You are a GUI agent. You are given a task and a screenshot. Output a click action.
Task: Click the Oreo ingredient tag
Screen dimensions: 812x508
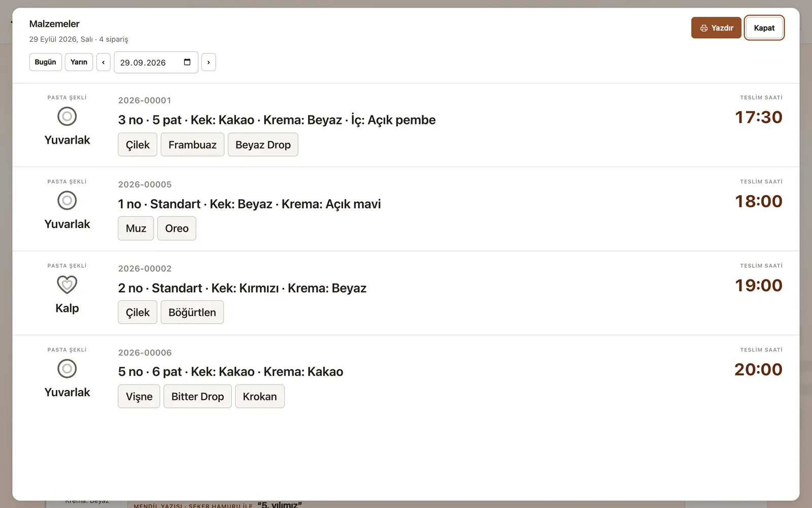click(x=177, y=229)
